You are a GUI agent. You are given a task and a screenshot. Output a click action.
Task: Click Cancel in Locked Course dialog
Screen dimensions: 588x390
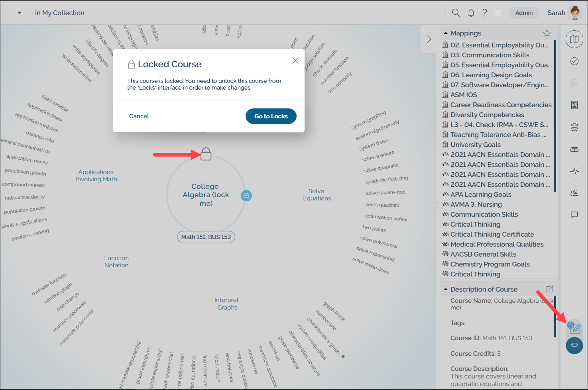pos(139,116)
